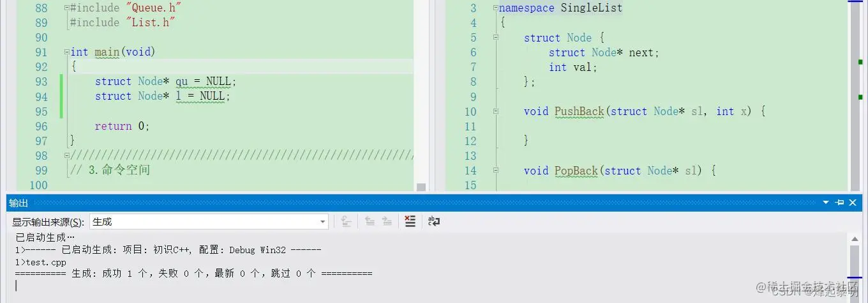Toggle word wrap in Output panel
The height and width of the screenshot is (303, 868).
click(x=434, y=221)
